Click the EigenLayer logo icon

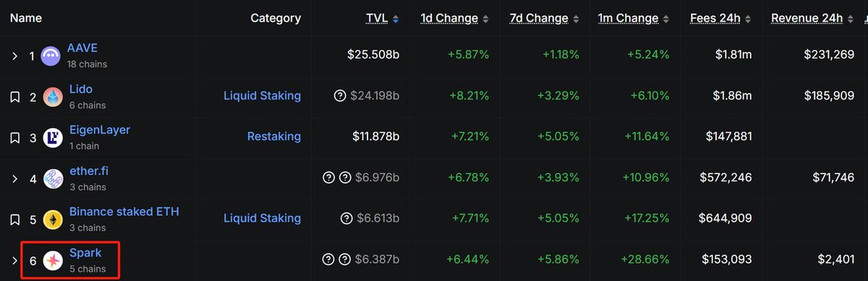tap(53, 137)
